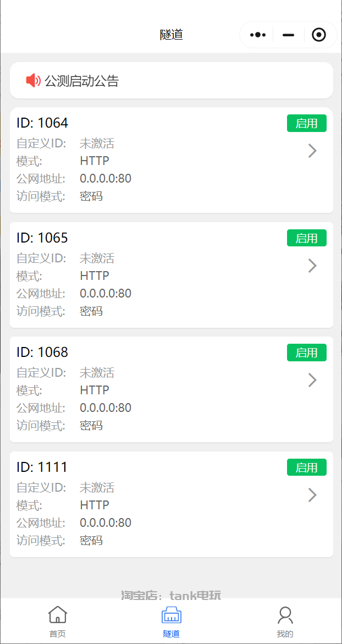Tap the 公测启动公告 announcement bar
The height and width of the screenshot is (644, 342).
171,80
